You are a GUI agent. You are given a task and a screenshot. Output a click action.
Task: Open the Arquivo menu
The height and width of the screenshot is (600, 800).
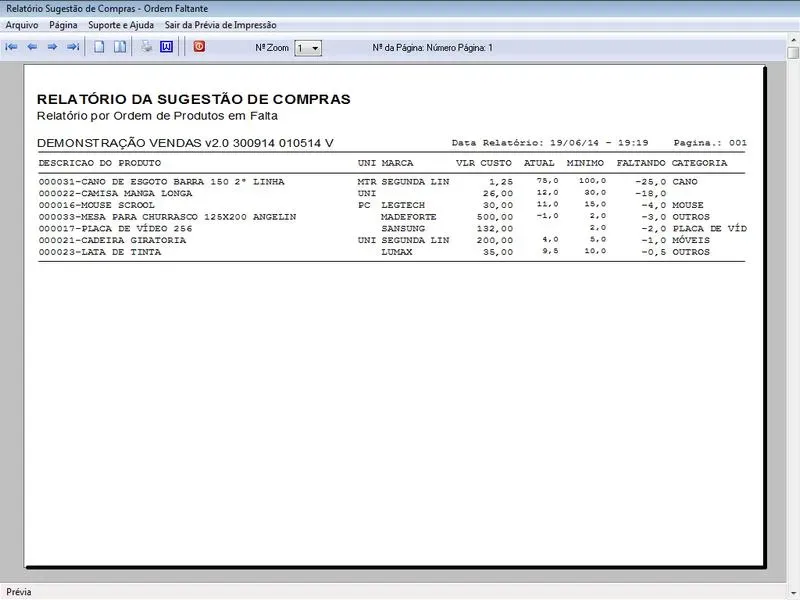[x=22, y=24]
